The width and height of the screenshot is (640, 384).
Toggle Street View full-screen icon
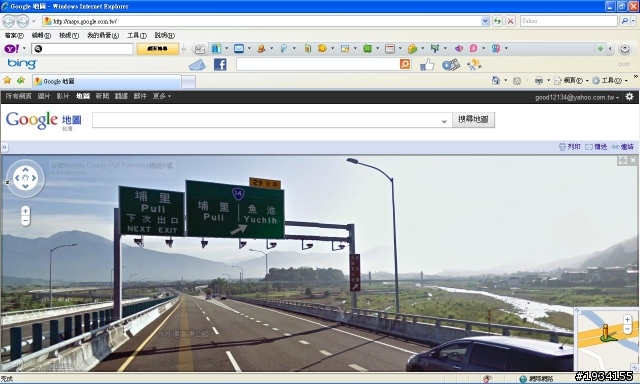622,160
